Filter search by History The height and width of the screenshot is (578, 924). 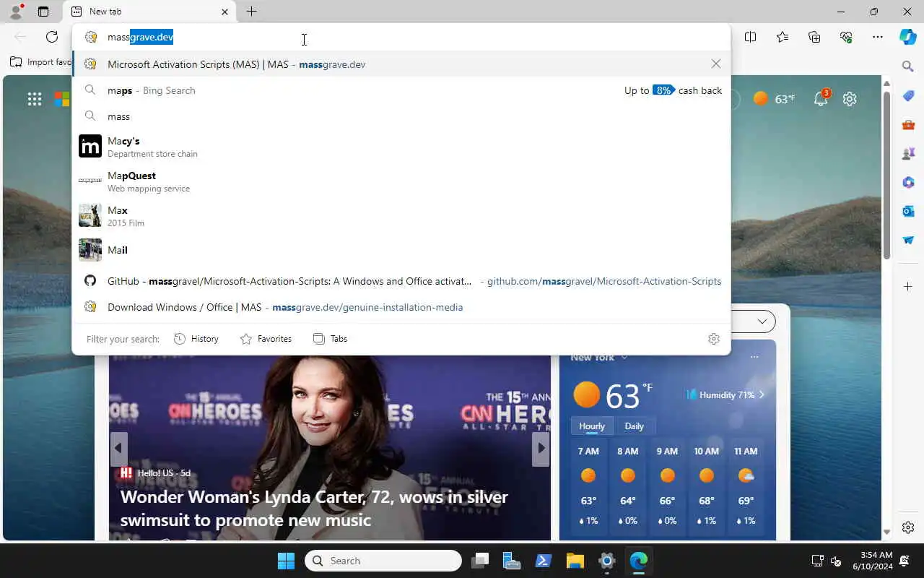click(x=196, y=339)
